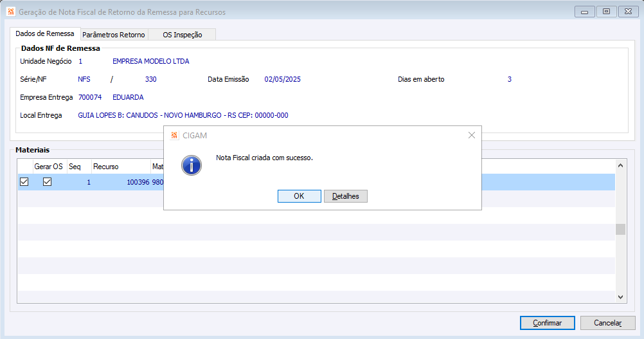Open Detalhes of the success message
644x339 pixels.
[x=345, y=196]
